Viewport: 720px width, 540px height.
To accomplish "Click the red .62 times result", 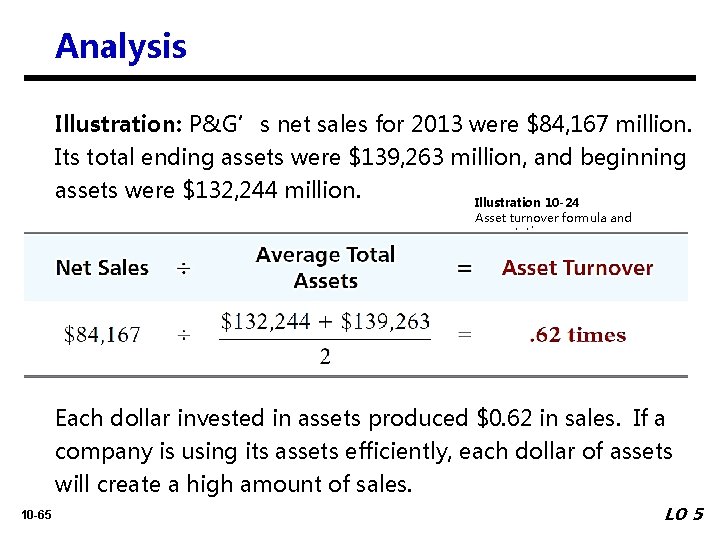I will [577, 335].
